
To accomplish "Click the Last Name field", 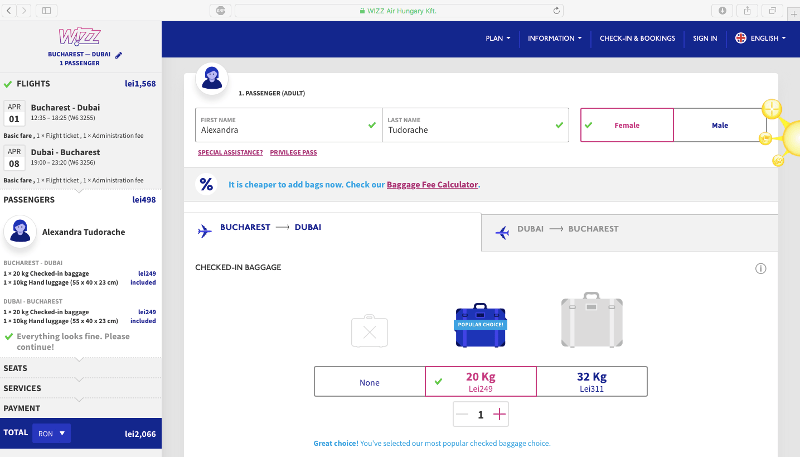I will [x=476, y=125].
